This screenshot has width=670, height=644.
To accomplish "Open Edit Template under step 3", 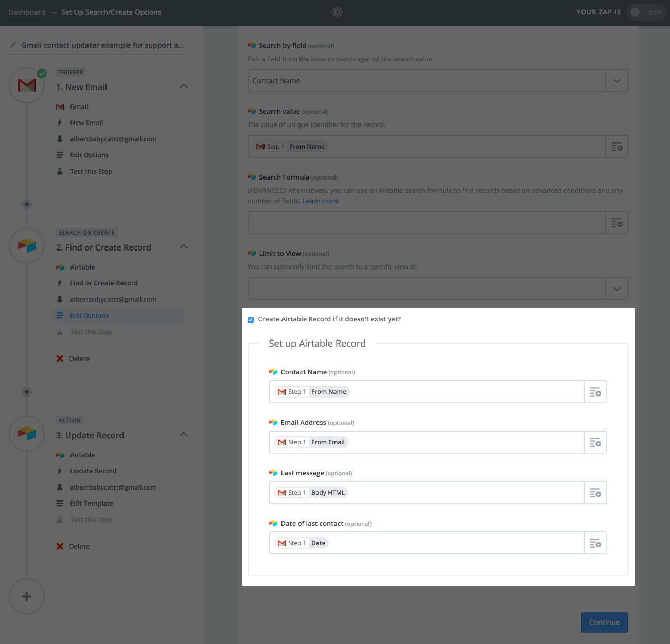I will (92, 503).
